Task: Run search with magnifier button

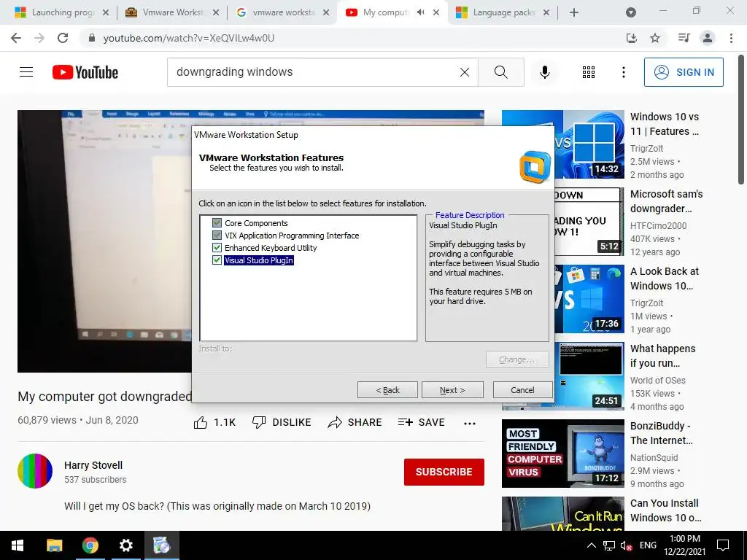Action: 500,72
